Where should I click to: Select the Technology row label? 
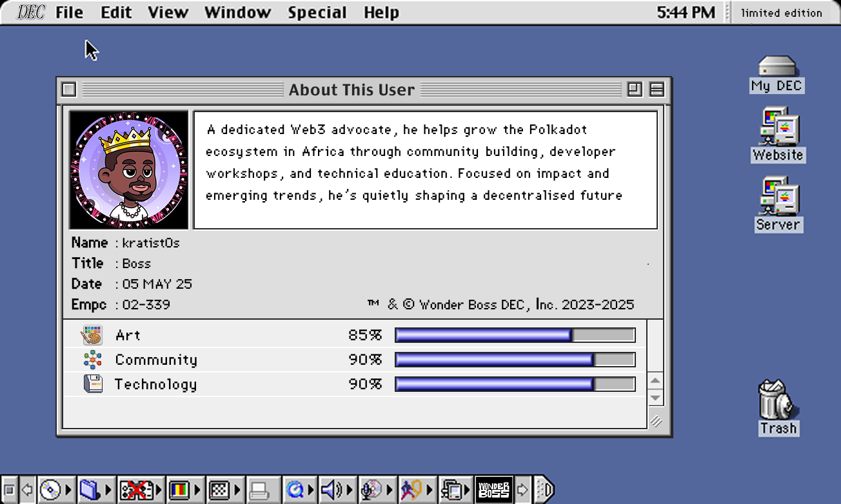point(155,385)
